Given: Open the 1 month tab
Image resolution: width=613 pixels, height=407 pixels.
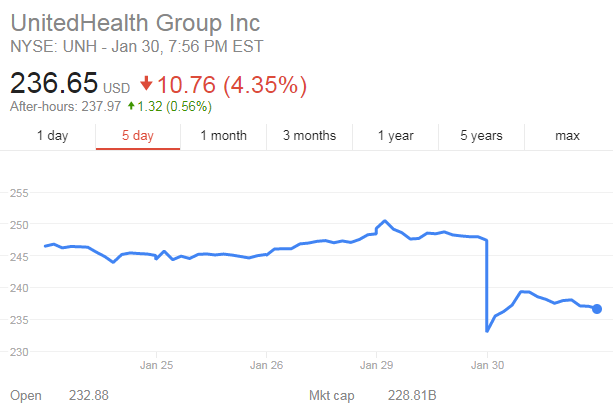Looking at the screenshot, I should click(223, 136).
